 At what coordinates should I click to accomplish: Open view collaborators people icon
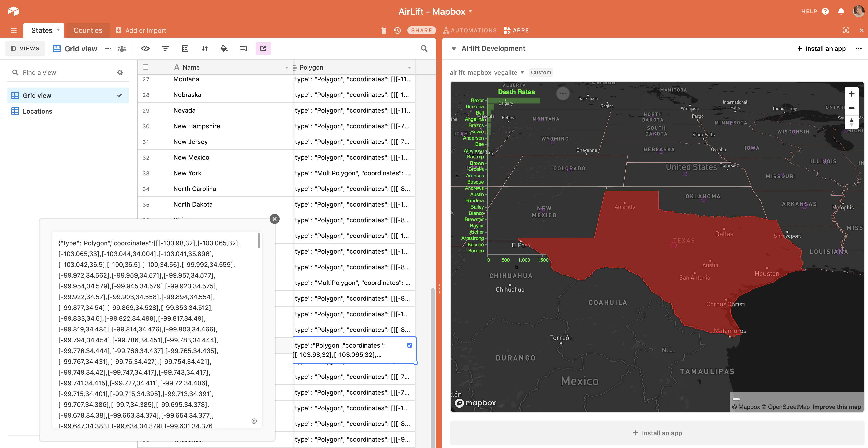point(122,48)
